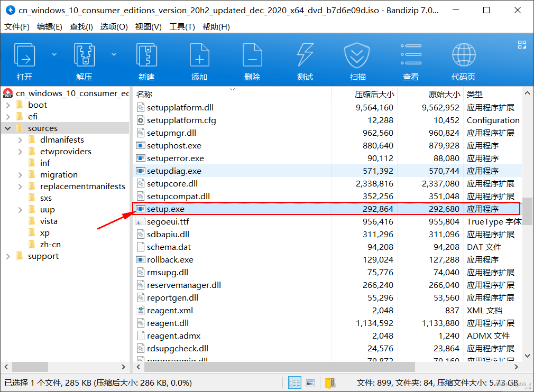Click the 打开 (Open) toolbar icon
The width and height of the screenshot is (534, 392).
[x=24, y=58]
